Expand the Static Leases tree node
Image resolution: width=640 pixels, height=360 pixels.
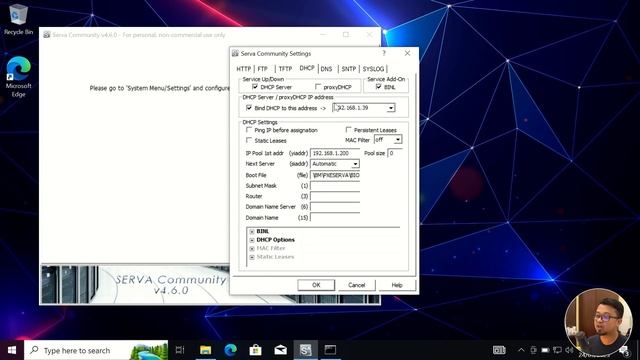(252, 257)
